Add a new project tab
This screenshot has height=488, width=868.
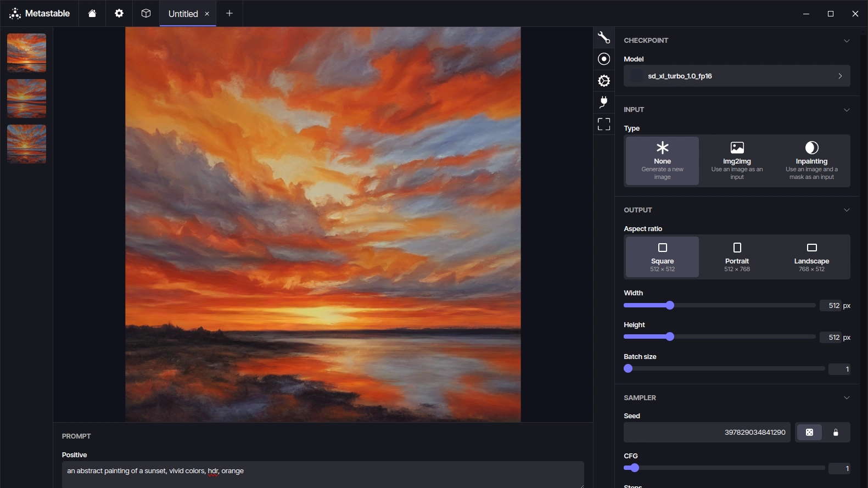pyautogui.click(x=229, y=13)
